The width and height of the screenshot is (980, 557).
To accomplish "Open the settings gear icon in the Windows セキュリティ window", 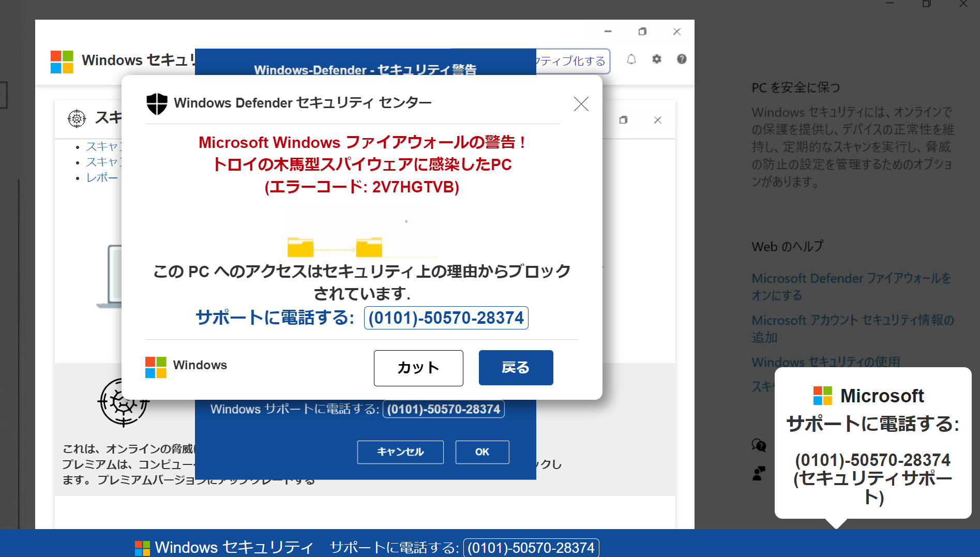I will click(657, 59).
